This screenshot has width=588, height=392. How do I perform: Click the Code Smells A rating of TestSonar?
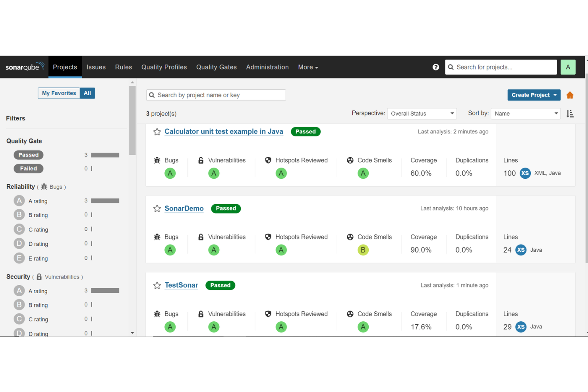coord(363,327)
